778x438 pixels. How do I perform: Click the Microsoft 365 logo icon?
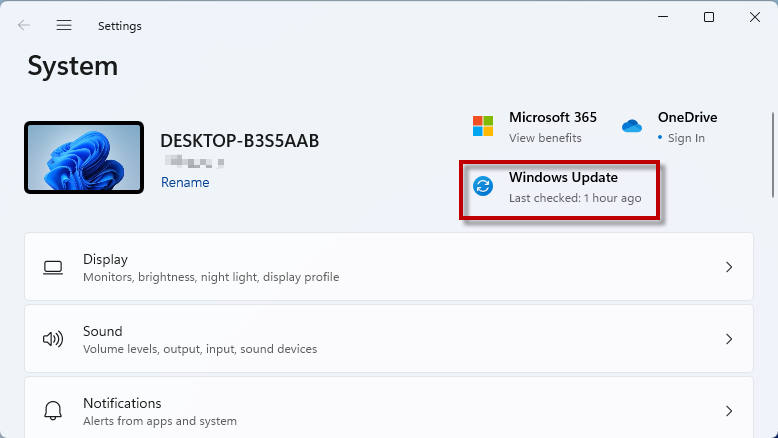[x=483, y=126]
